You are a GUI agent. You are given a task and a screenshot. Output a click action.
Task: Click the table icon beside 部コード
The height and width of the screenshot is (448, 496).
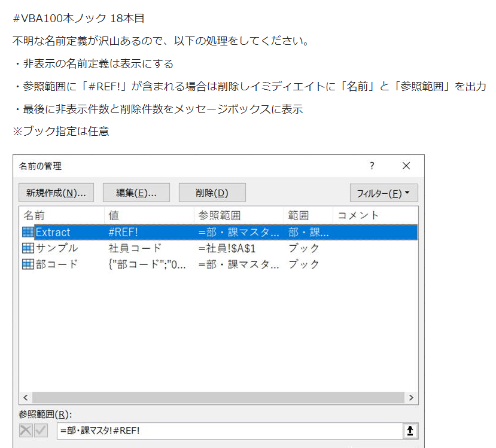[x=28, y=264]
